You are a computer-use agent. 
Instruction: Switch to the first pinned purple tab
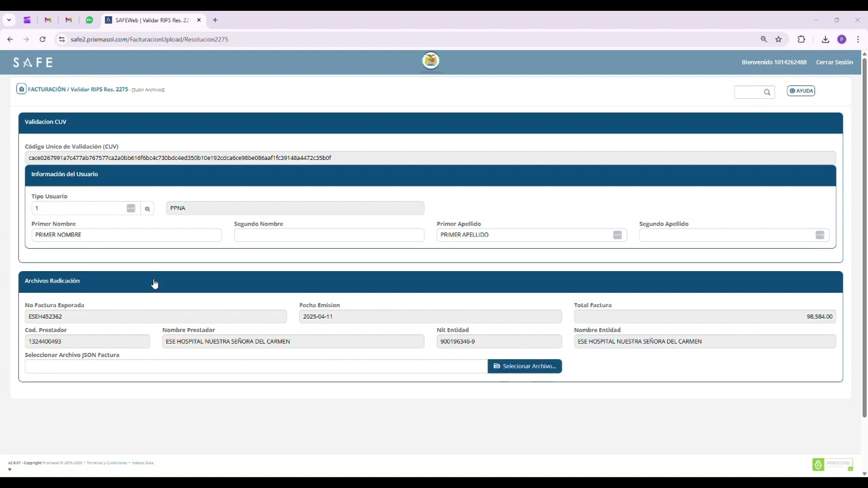[27, 20]
